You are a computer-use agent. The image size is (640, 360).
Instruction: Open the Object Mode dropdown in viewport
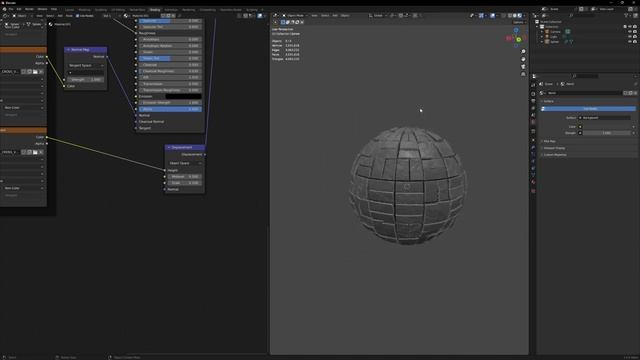pos(295,16)
